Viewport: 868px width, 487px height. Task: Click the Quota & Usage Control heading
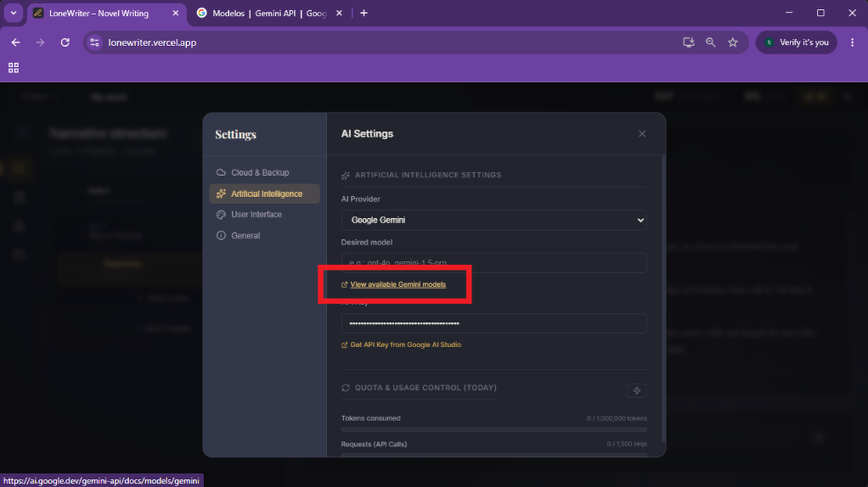click(426, 388)
